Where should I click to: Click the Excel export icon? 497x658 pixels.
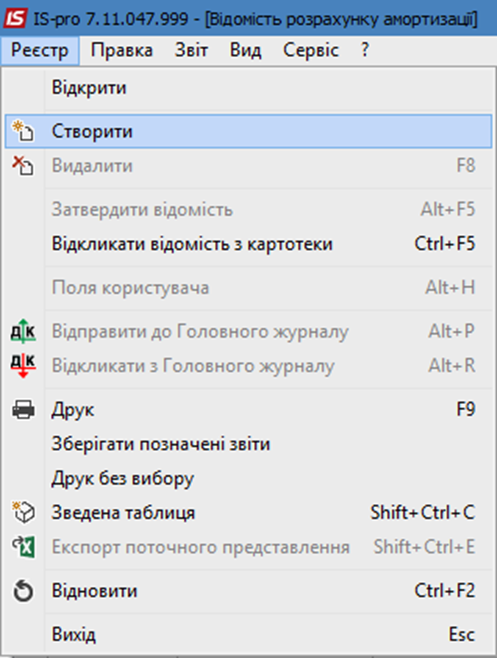click(x=24, y=547)
